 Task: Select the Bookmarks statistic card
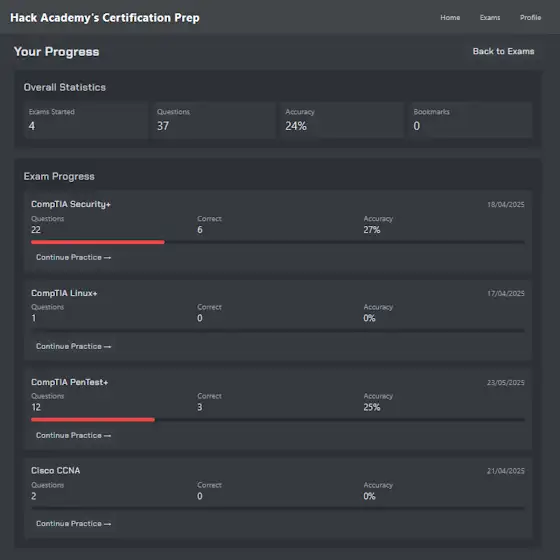coord(470,120)
